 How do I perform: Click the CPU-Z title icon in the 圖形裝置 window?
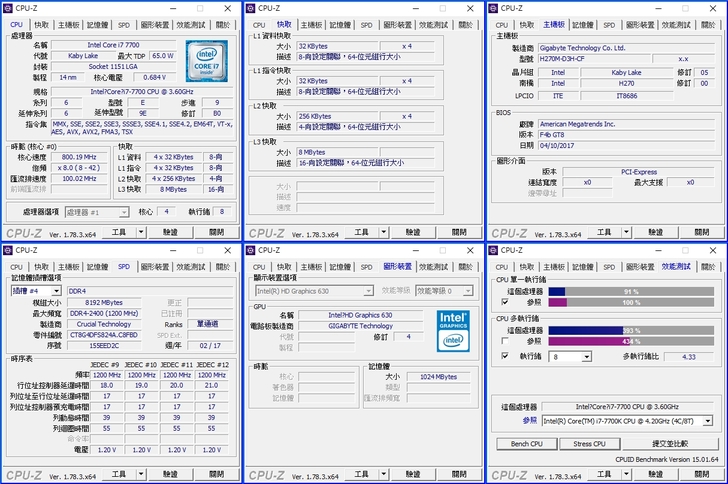[251, 250]
